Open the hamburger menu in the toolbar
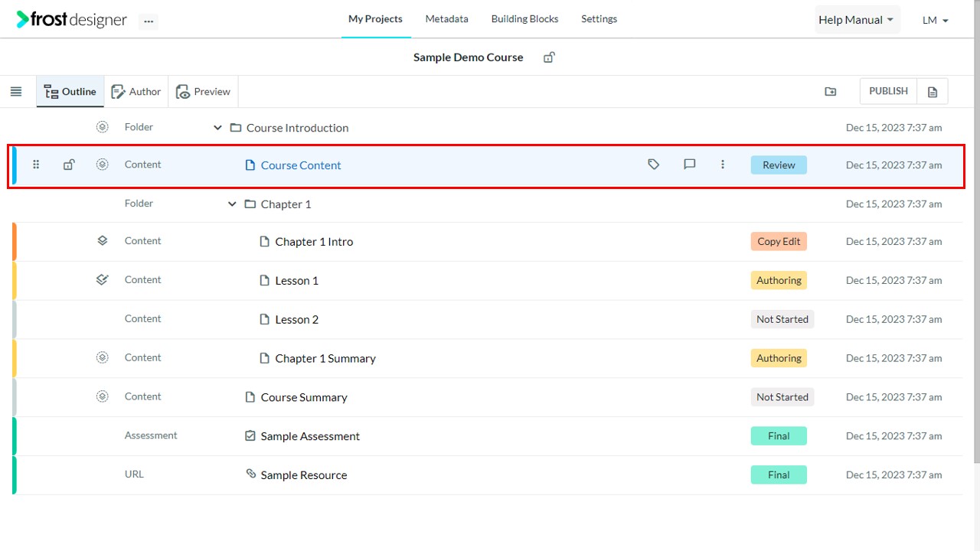 coord(16,92)
